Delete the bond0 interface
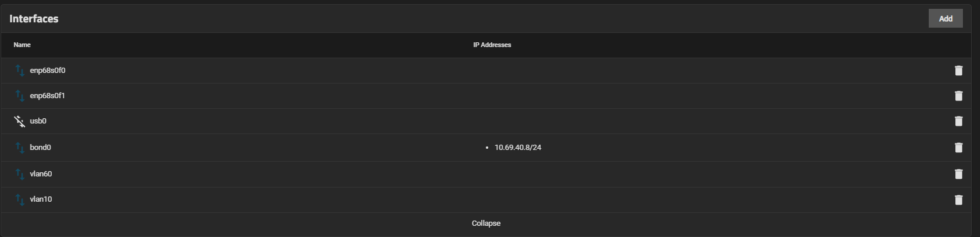Image resolution: width=980 pixels, height=237 pixels. coord(958,148)
